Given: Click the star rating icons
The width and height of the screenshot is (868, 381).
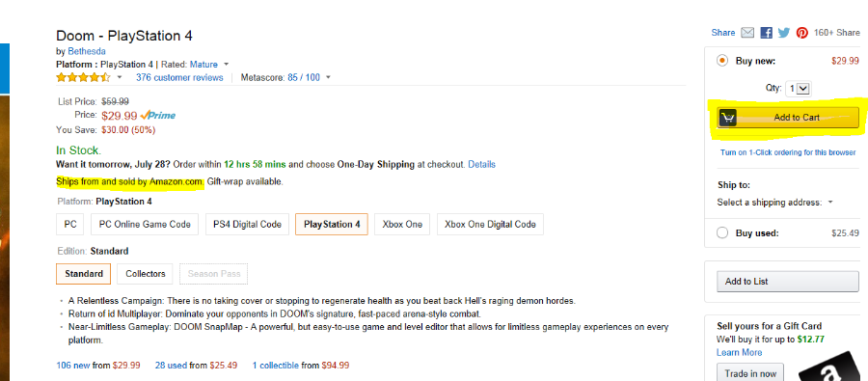Looking at the screenshot, I should click(84, 77).
